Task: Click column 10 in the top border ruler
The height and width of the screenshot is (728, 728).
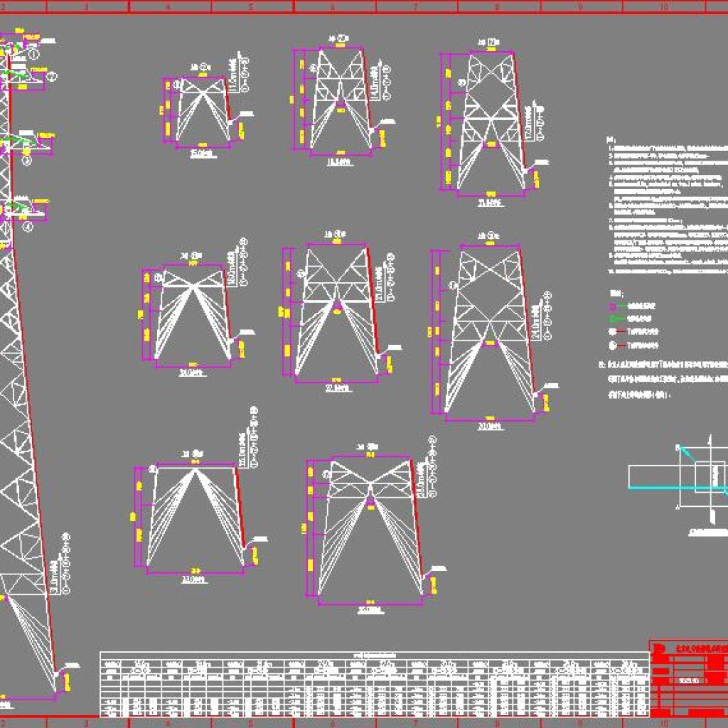Action: (x=663, y=6)
